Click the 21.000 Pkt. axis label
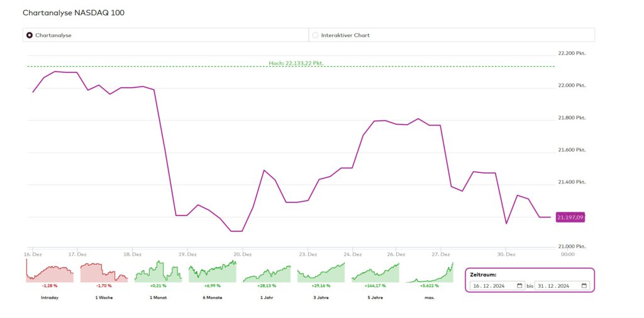The width and height of the screenshot is (644, 318). pos(571,246)
